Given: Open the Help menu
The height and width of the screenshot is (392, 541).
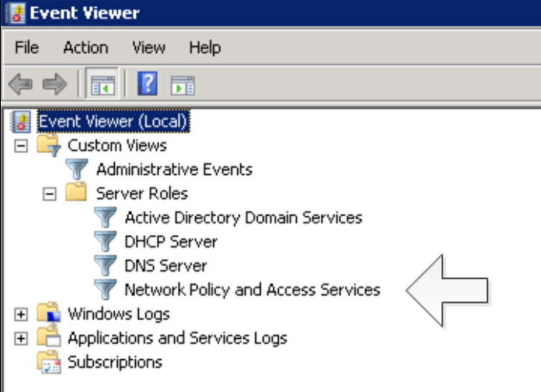Looking at the screenshot, I should (205, 48).
